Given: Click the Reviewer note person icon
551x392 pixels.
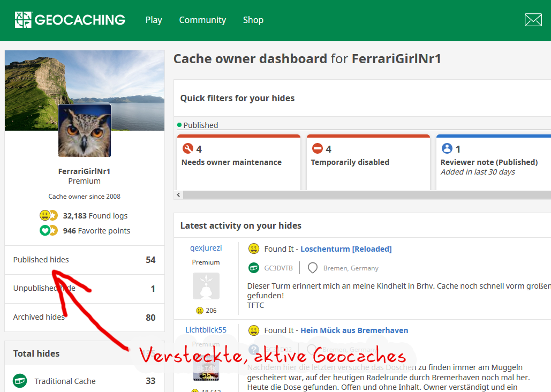Looking at the screenshot, I should (x=447, y=148).
